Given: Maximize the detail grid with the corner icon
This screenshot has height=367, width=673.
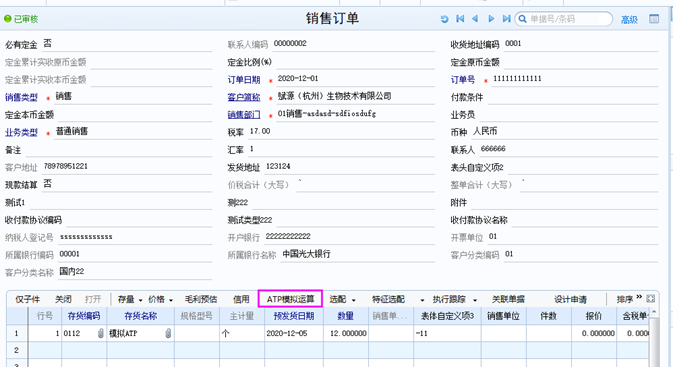Looking at the screenshot, I should [651, 298].
